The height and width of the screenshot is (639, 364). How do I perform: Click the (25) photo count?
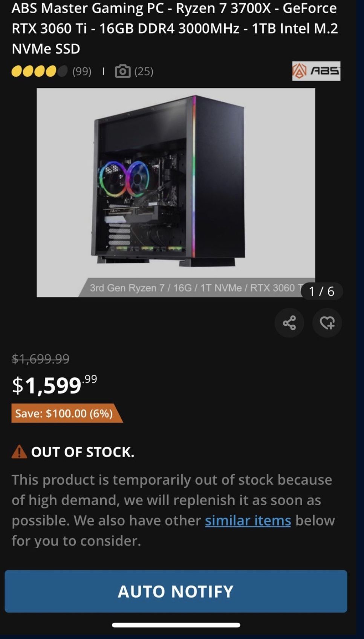(x=144, y=71)
